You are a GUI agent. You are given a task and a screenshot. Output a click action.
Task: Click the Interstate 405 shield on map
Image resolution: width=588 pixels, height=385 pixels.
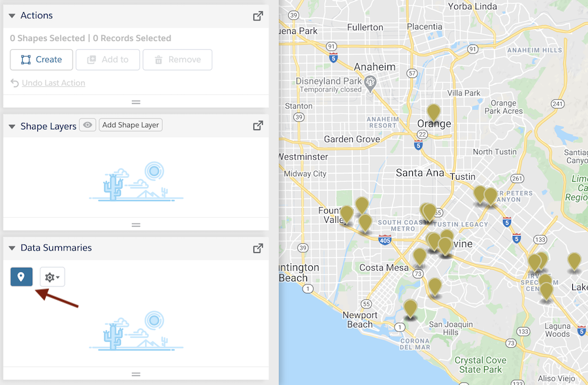pyautogui.click(x=385, y=240)
